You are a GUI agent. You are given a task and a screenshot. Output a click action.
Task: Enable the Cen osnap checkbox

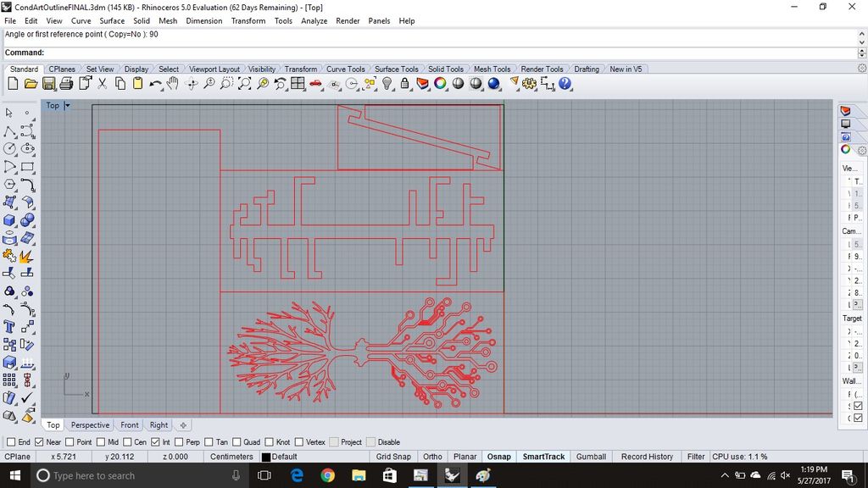(127, 442)
